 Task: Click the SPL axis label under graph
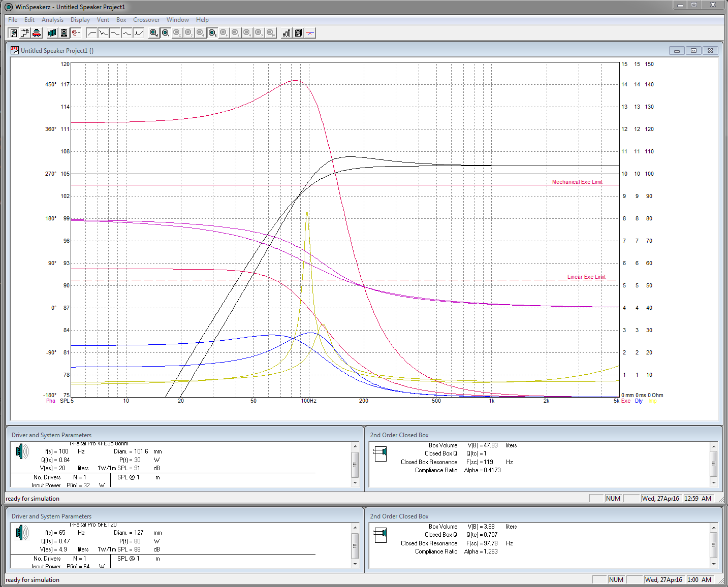[65, 401]
